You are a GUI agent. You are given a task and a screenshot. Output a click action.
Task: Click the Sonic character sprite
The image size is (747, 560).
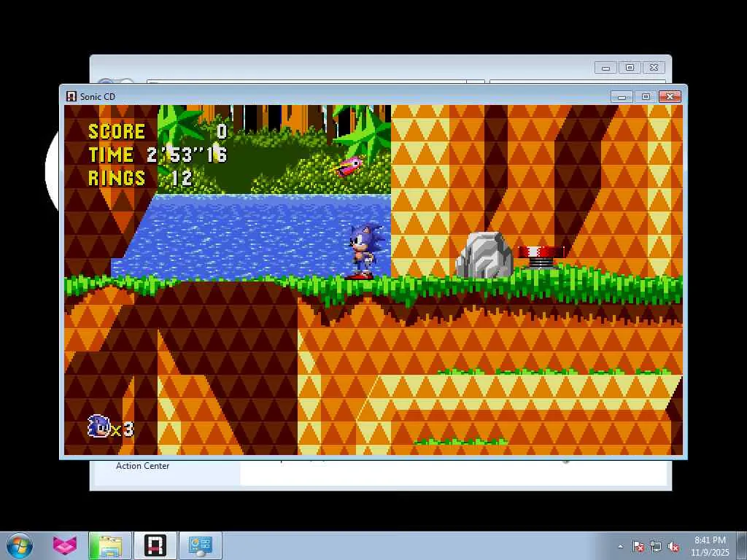click(365, 251)
